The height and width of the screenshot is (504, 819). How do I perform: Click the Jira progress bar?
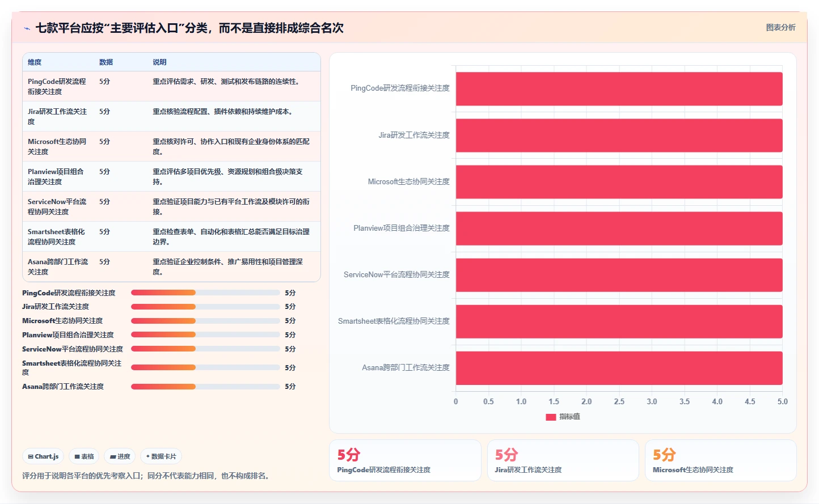coord(205,306)
